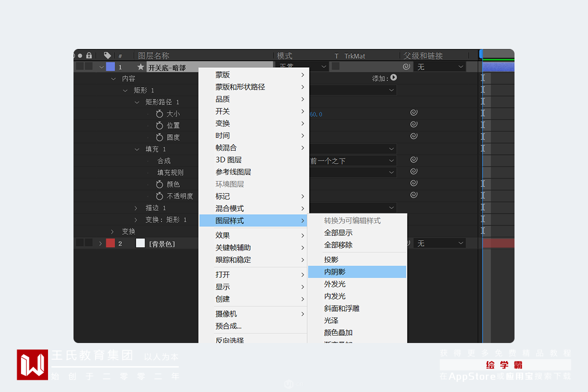Click the pick whip in 不透明度 row
Viewport: 588px width, 392px height.
(x=414, y=195)
